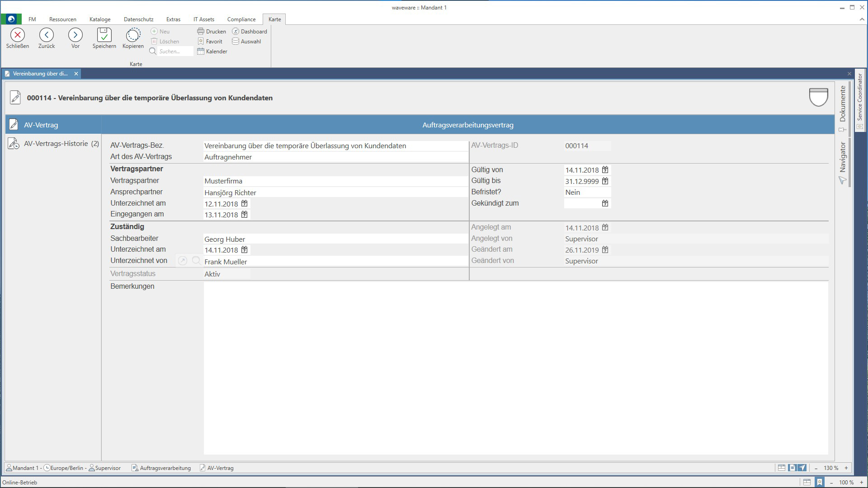Toggle the favorites bookmark in the bottom bar
The height and width of the screenshot is (488, 868).
point(819,482)
